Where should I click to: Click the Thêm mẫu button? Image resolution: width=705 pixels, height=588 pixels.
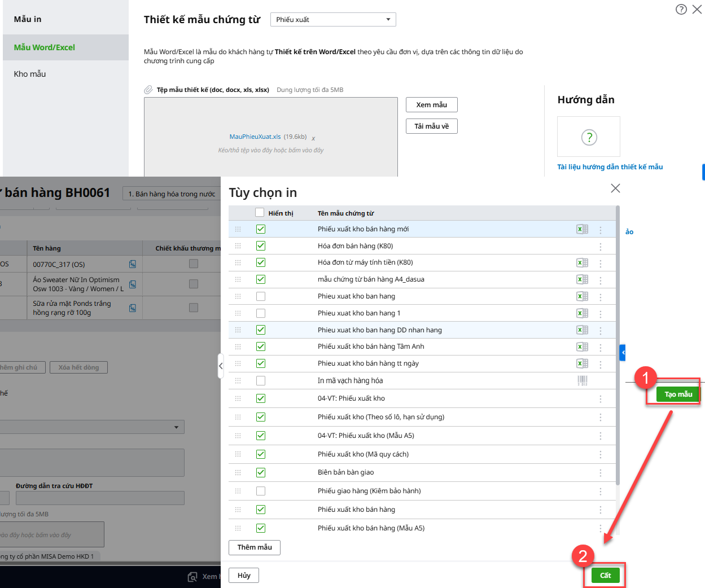click(255, 547)
